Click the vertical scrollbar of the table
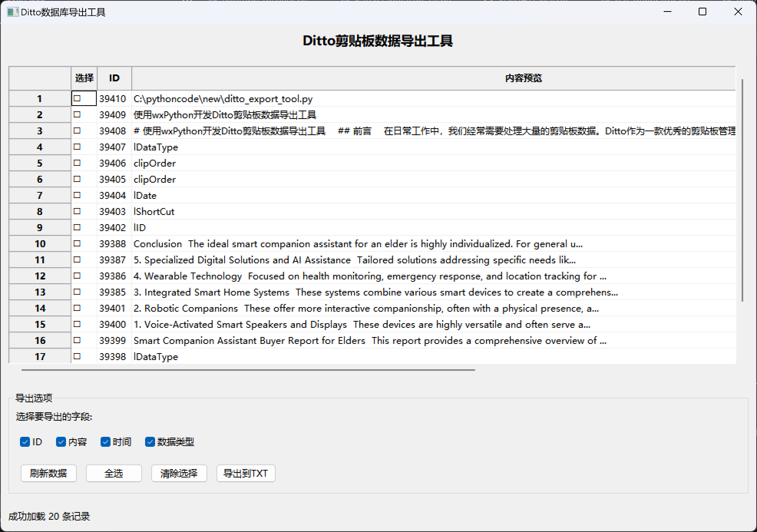This screenshot has height=532, width=757. point(742,190)
